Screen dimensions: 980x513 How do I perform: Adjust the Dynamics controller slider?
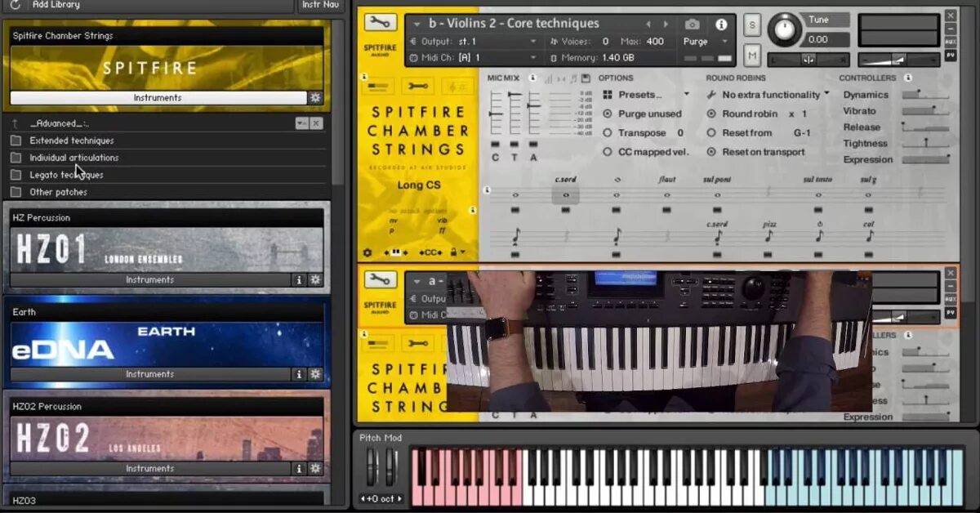[925, 95]
